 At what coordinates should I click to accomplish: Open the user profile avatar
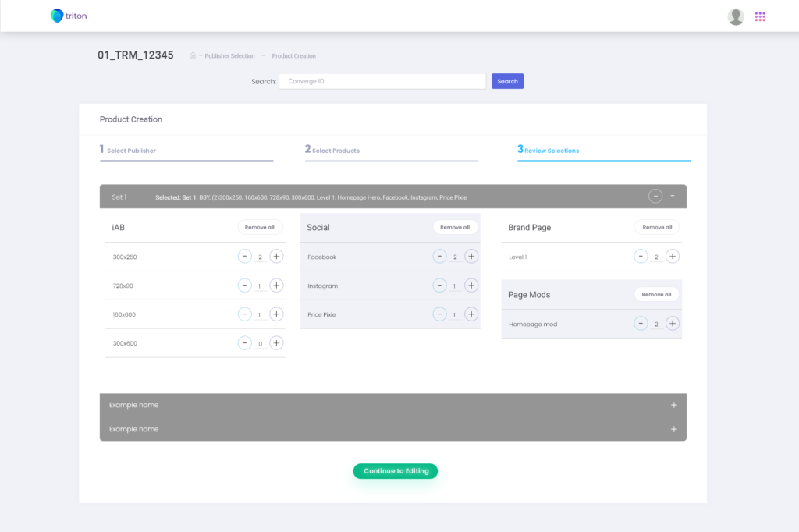coord(735,16)
